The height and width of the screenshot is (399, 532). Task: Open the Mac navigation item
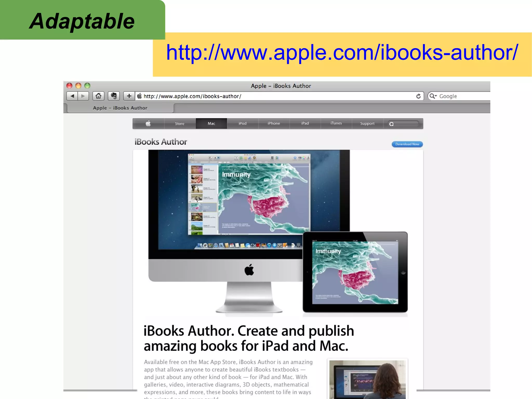click(x=211, y=123)
